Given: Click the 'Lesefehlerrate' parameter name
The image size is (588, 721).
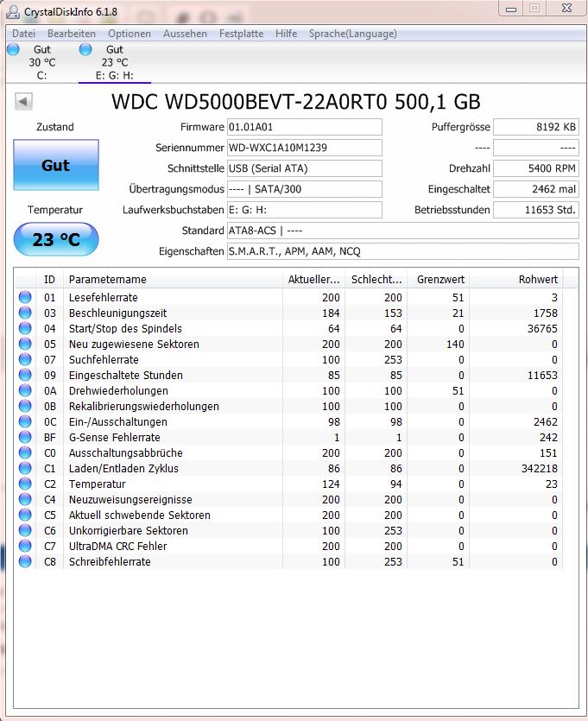Looking at the screenshot, I should pyautogui.click(x=103, y=298).
